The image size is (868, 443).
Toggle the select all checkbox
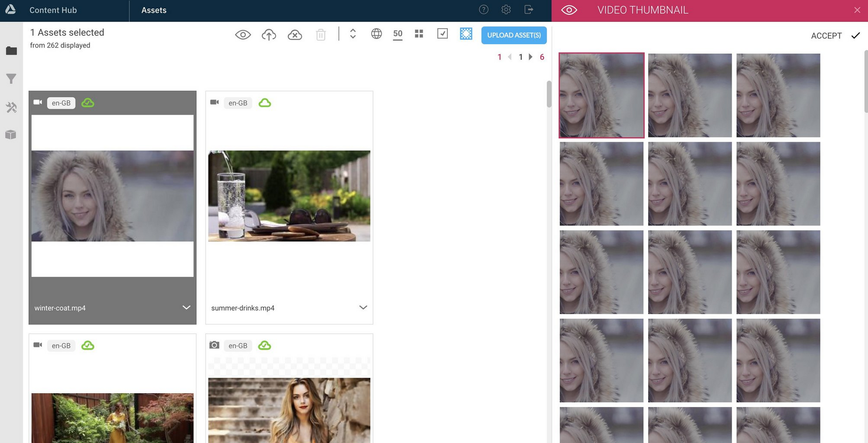(442, 34)
